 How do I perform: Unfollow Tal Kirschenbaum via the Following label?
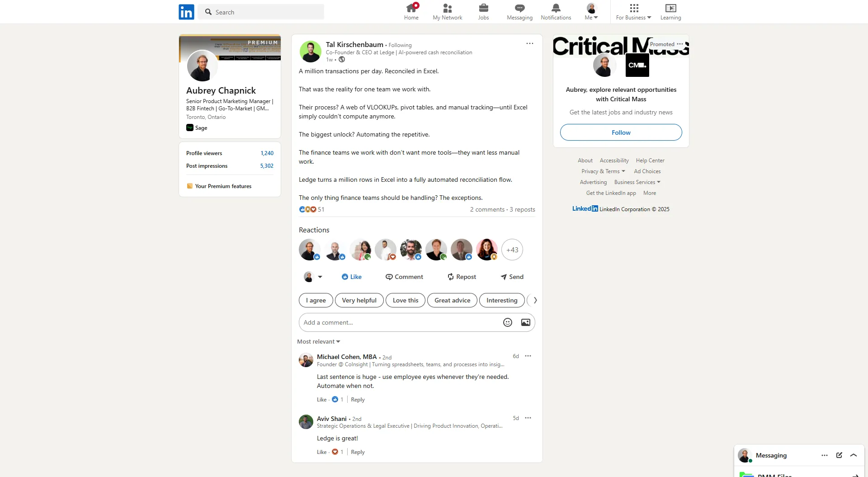pyautogui.click(x=400, y=45)
